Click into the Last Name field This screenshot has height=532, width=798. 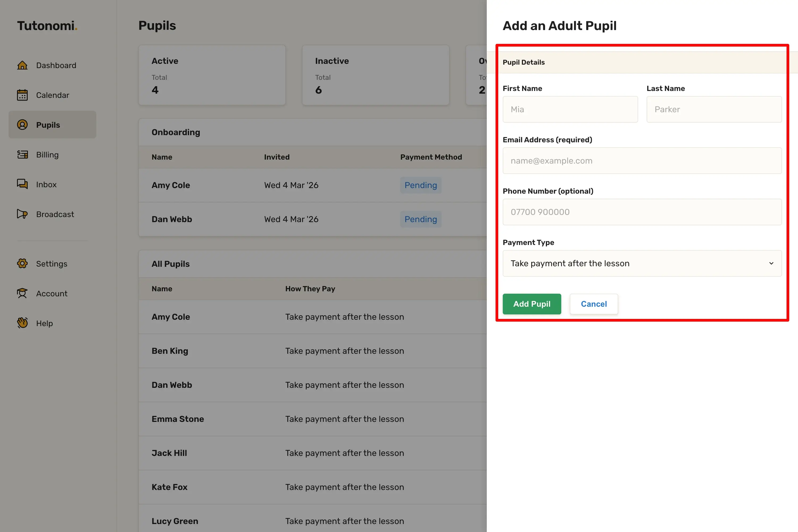tap(714, 109)
